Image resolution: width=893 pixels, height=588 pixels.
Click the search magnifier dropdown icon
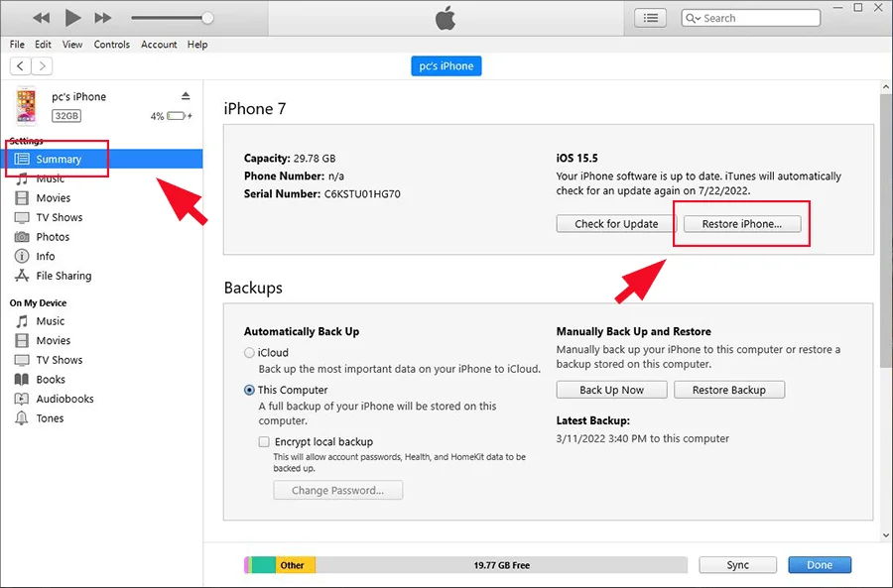click(x=693, y=18)
